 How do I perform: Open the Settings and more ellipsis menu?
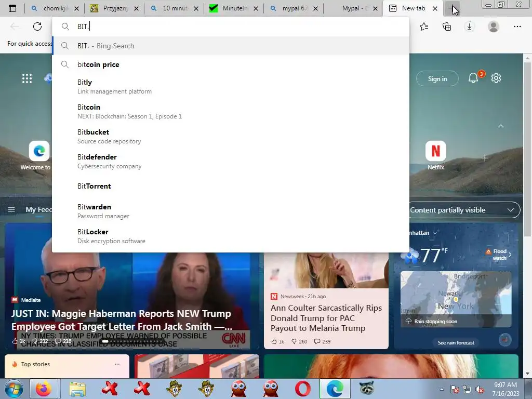pos(517,26)
